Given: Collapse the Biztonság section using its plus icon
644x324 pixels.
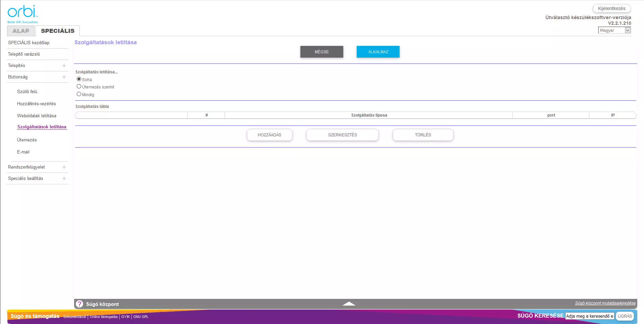Looking at the screenshot, I should pyautogui.click(x=64, y=77).
